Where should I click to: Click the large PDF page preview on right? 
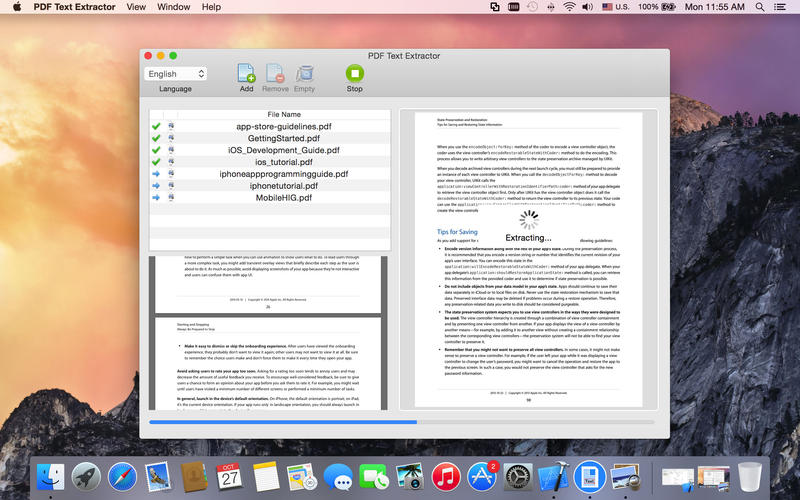click(528, 259)
